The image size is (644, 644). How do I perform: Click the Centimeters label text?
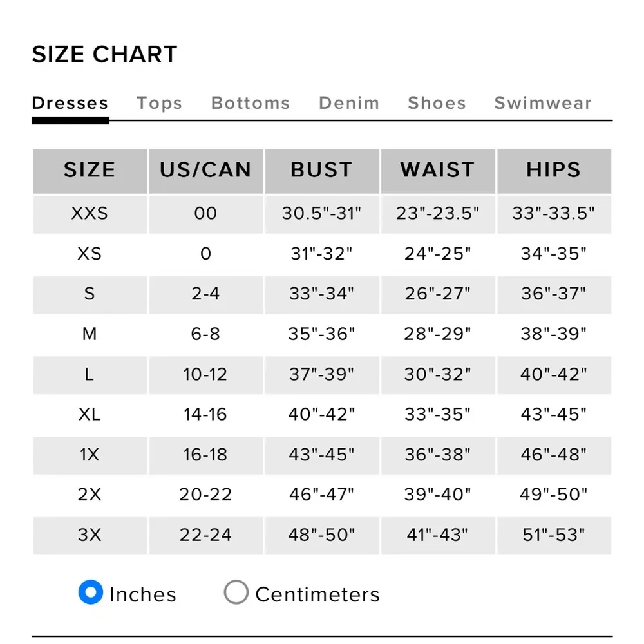click(317, 594)
